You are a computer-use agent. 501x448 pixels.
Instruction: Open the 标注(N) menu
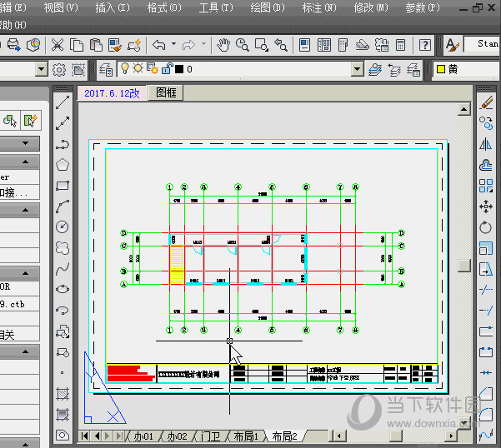coord(319,7)
